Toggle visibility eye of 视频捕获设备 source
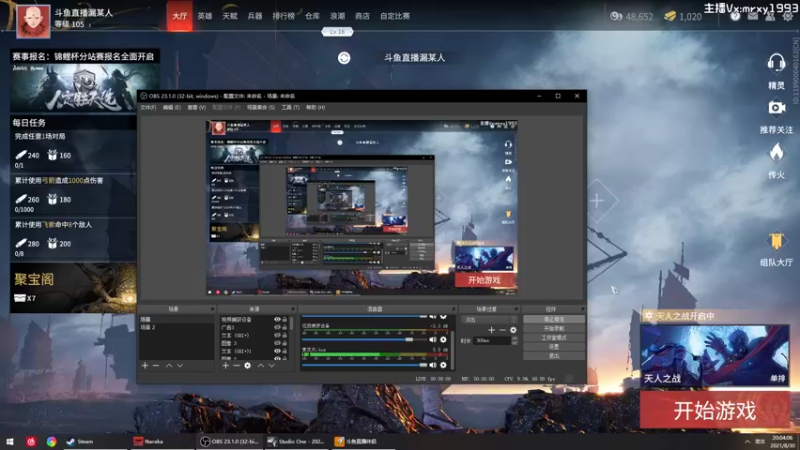This screenshot has height=450, width=800. (x=277, y=319)
